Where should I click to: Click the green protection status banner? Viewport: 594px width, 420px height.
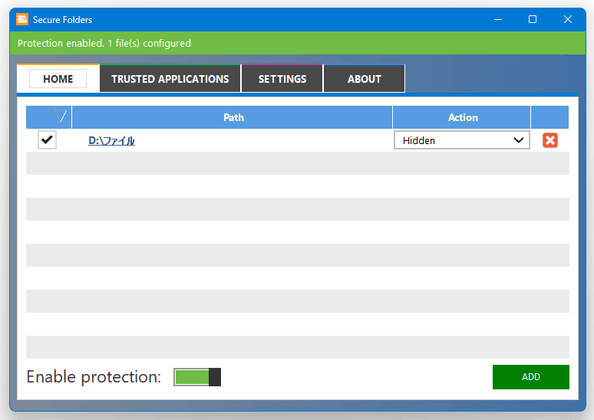[297, 43]
